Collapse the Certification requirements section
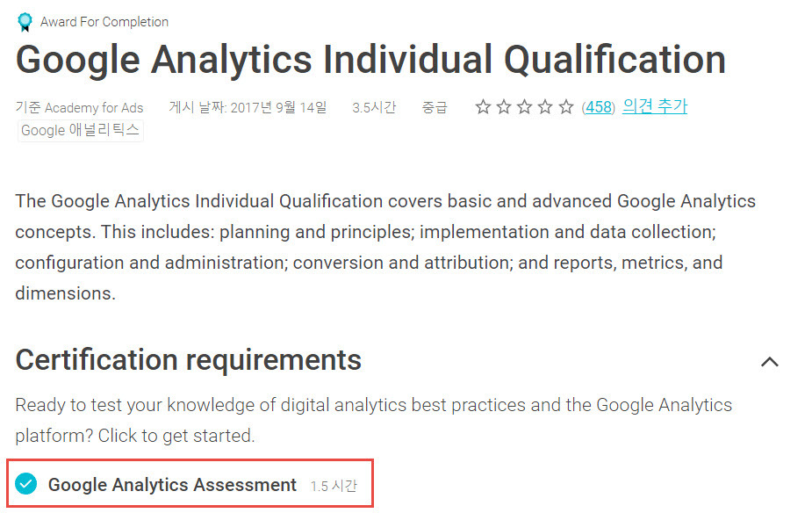 coord(770,362)
